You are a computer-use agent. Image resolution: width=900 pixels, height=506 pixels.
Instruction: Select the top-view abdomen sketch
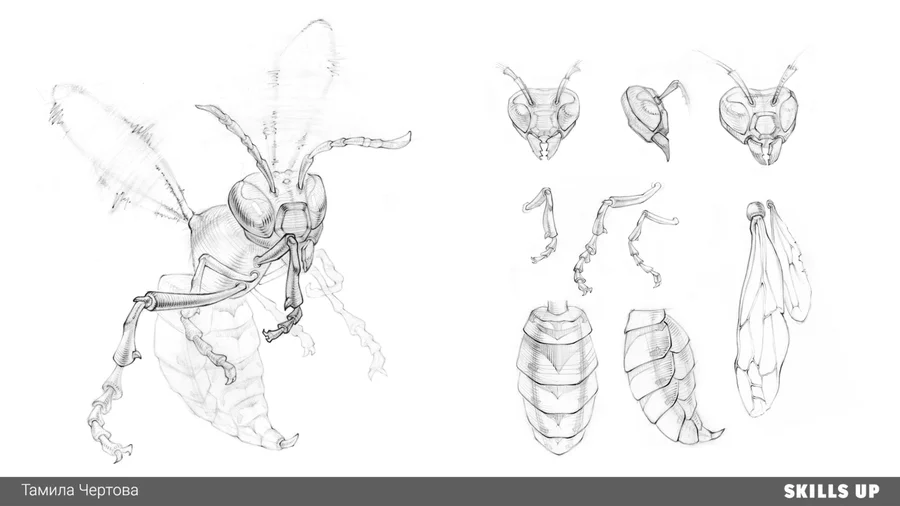point(557,377)
